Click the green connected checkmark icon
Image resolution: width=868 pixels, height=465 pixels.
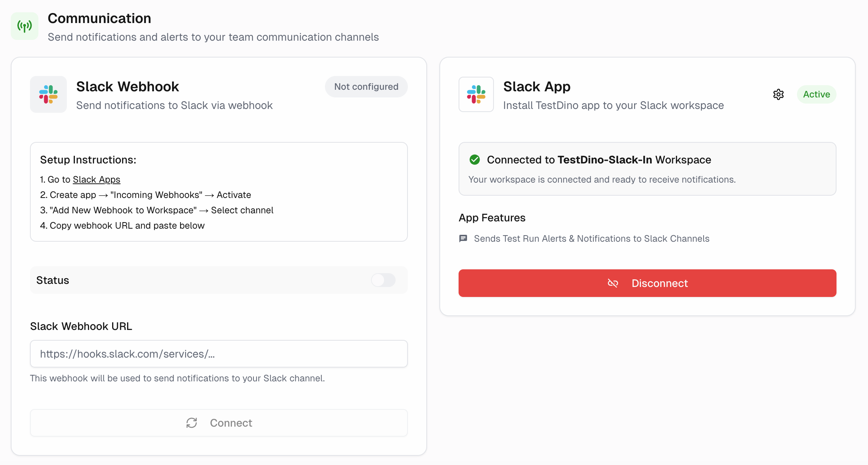(x=475, y=160)
